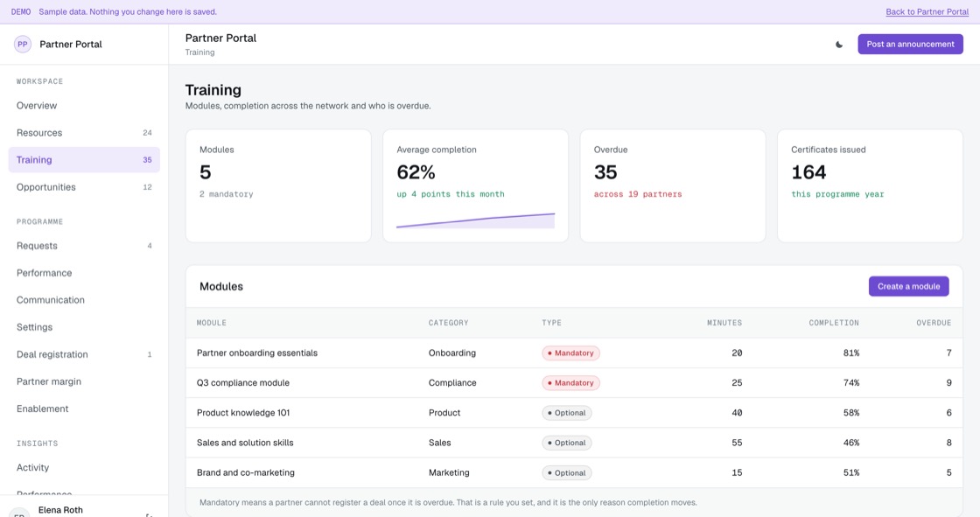Click the 164 certificates issued figure
The width and height of the screenshot is (980, 517).
coord(808,172)
